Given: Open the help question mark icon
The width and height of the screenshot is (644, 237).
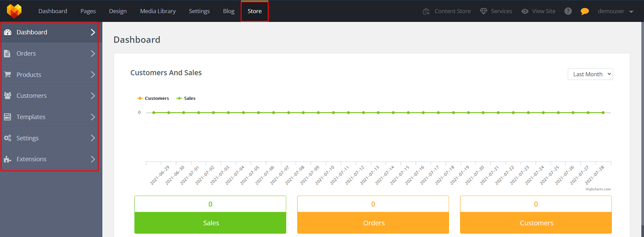Looking at the screenshot, I should (x=568, y=11).
